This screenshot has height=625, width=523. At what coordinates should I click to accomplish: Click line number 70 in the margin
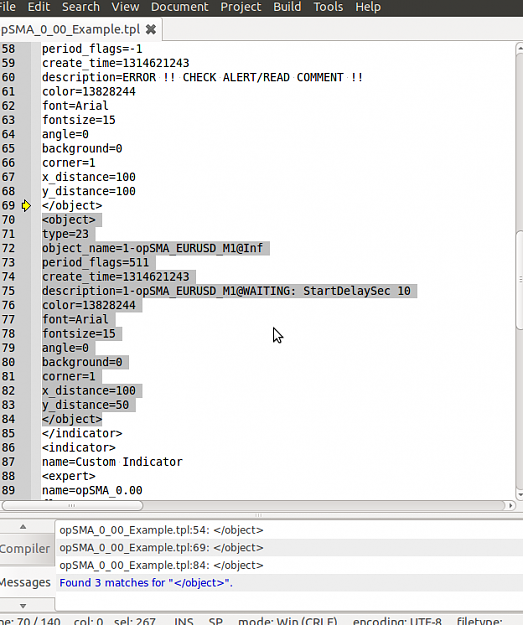8,220
